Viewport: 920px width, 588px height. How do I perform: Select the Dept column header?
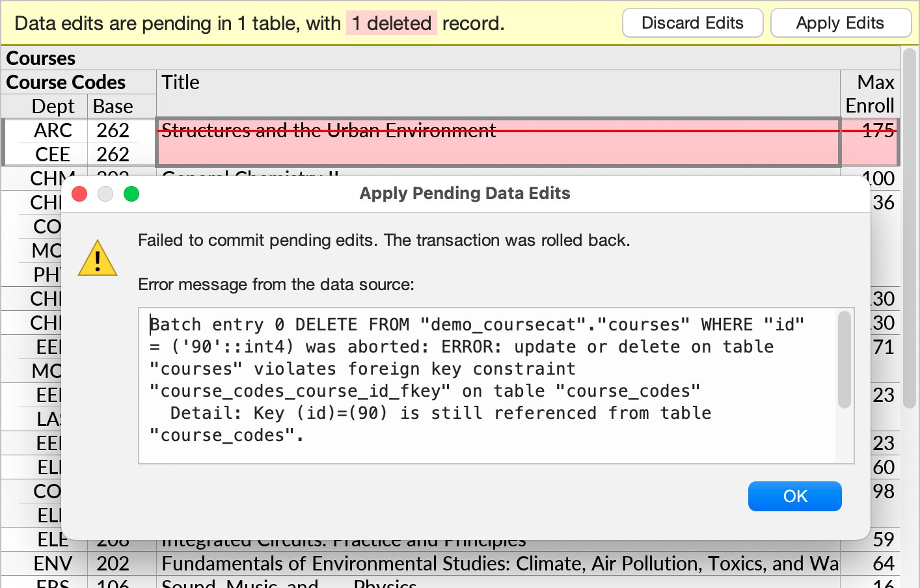click(x=53, y=106)
